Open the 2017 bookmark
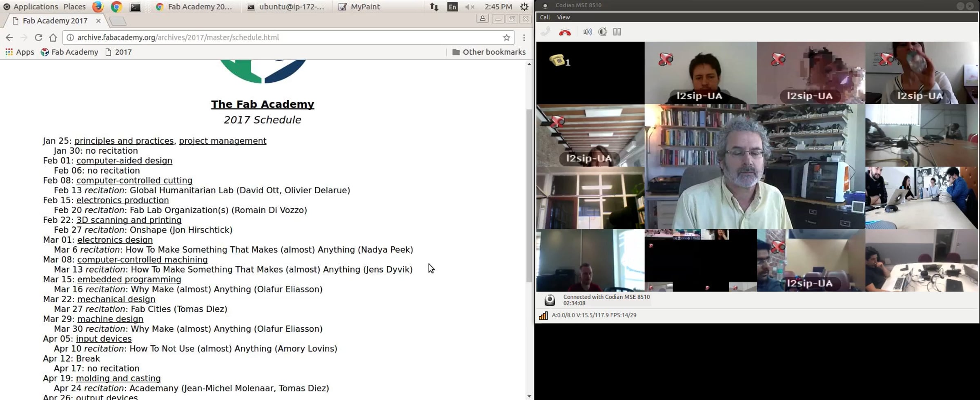Screen dimensions: 980x400 pos(118,52)
